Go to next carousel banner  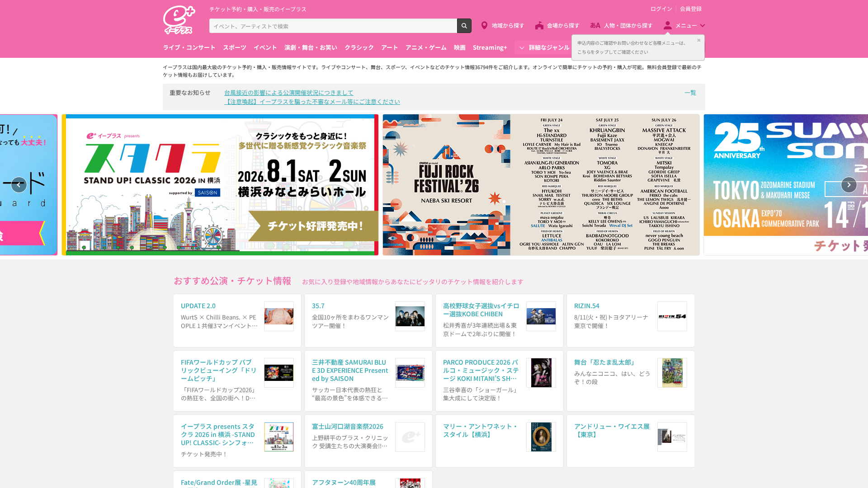pyautogui.click(x=849, y=185)
